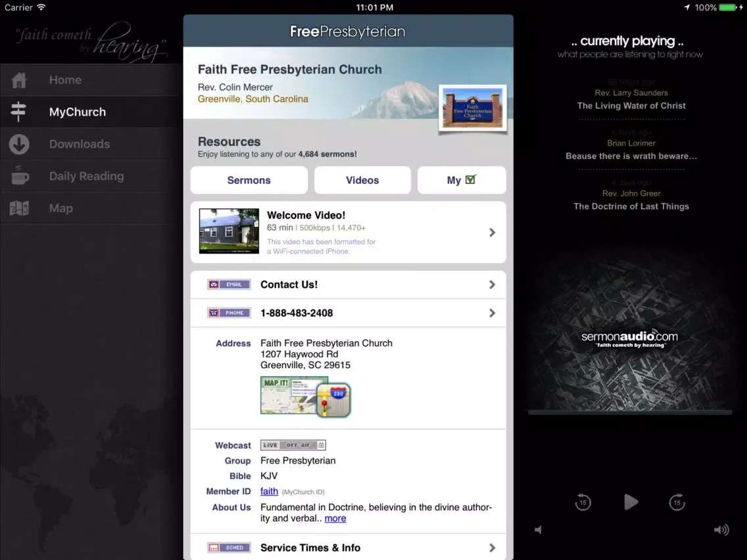Image resolution: width=747 pixels, height=560 pixels.
Task: Expand Service Times & Info chevron
Action: [492, 548]
